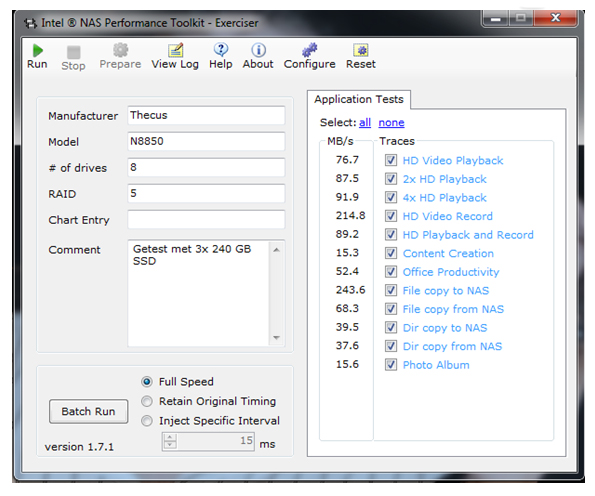Click the empty Chart Entry field
The image size is (595, 496).
click(206, 220)
